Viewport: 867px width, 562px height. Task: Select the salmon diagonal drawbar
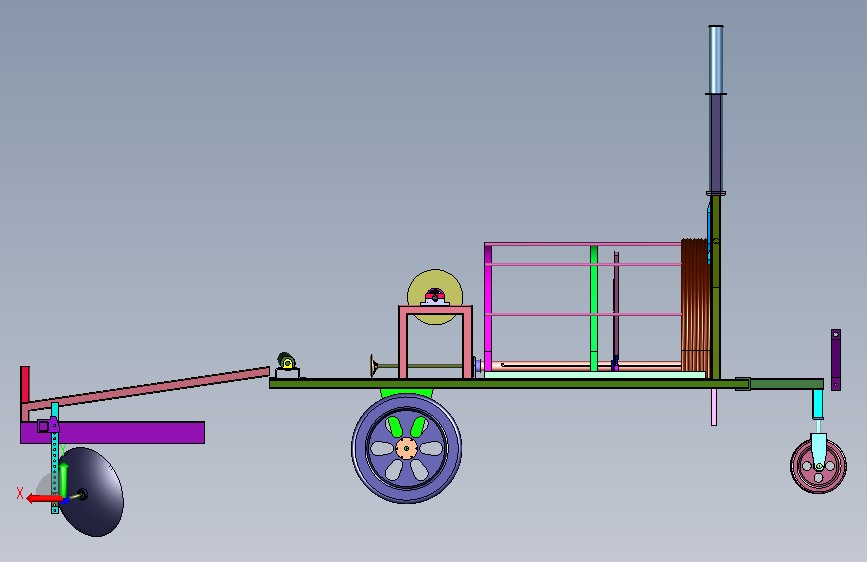coord(149,389)
